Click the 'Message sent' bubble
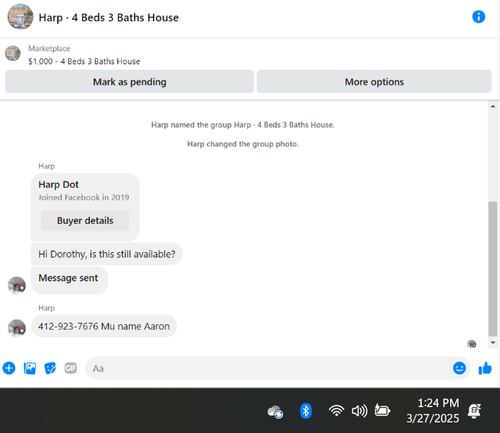500x433 pixels. [69, 279]
